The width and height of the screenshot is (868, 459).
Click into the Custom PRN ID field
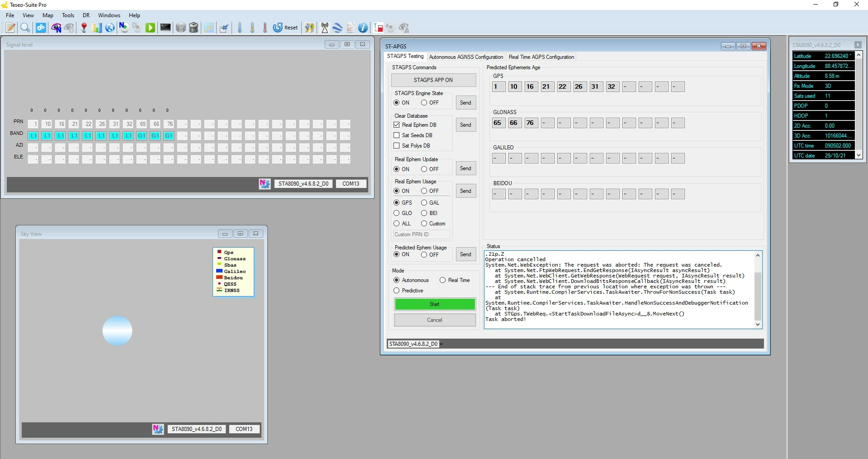click(x=422, y=234)
